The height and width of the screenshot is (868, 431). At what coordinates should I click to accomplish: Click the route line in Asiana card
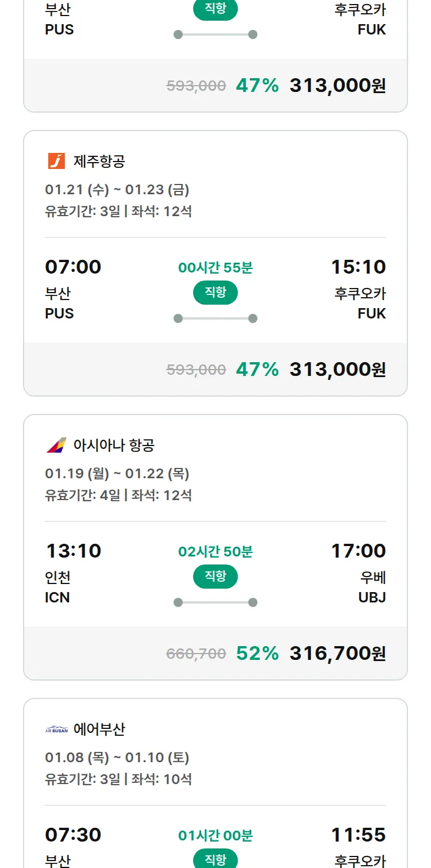pos(215,602)
